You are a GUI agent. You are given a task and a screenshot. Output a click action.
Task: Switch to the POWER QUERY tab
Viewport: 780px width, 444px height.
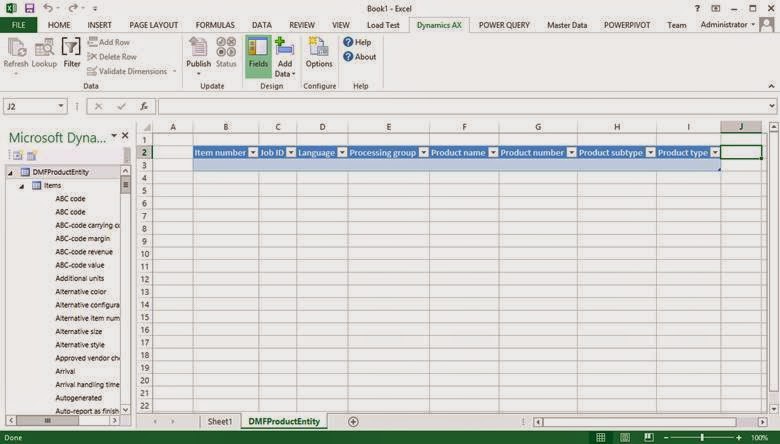coord(504,25)
